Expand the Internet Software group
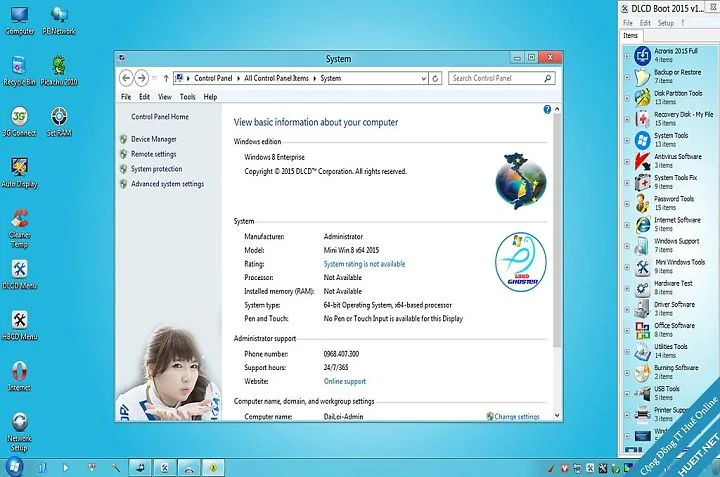 pyautogui.click(x=627, y=225)
